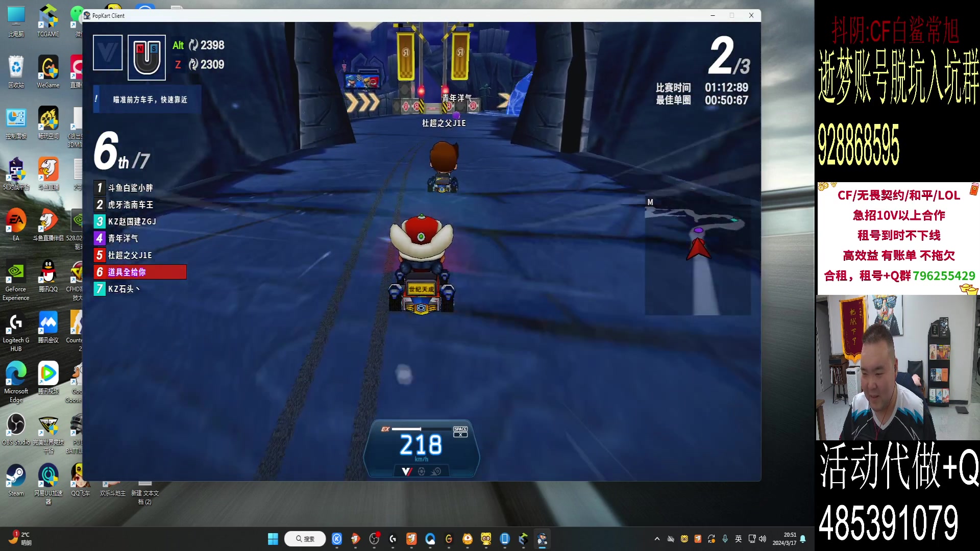Open Windows Start menu
Viewport: 980px width, 551px height.
click(x=273, y=539)
